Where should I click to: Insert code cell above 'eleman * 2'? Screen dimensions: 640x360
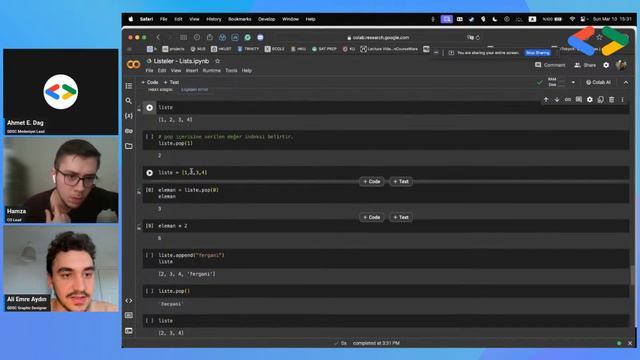coord(371,217)
